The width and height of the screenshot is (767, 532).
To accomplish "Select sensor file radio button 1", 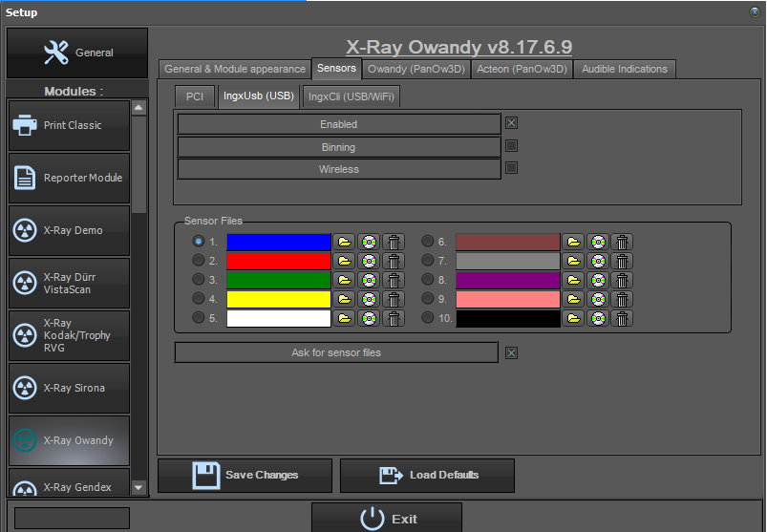I will 198,241.
